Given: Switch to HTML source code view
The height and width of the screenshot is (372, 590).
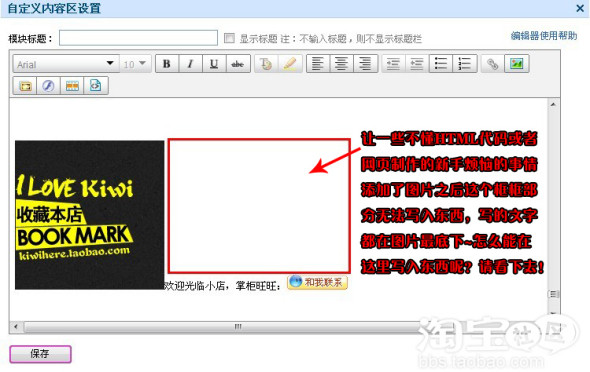Looking at the screenshot, I should (96, 86).
